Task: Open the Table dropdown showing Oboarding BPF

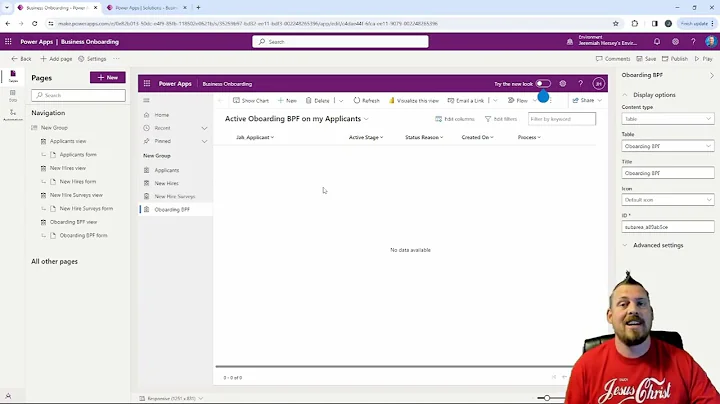Action: 668,146
